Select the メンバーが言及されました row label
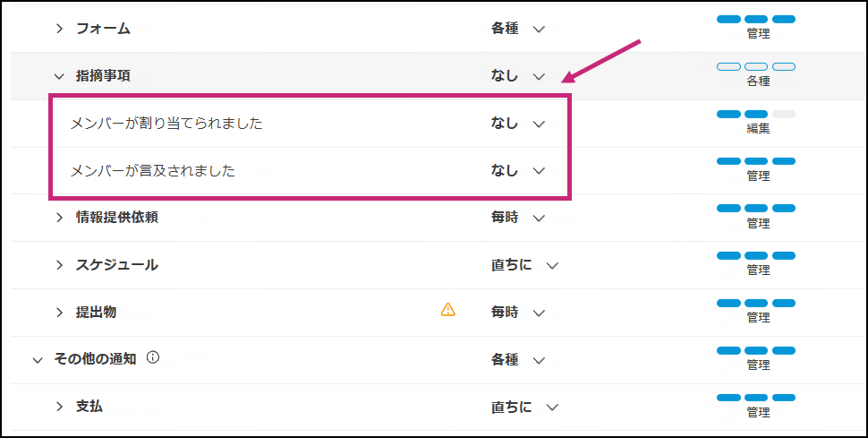Screen dimensions: 868x438 [153, 170]
